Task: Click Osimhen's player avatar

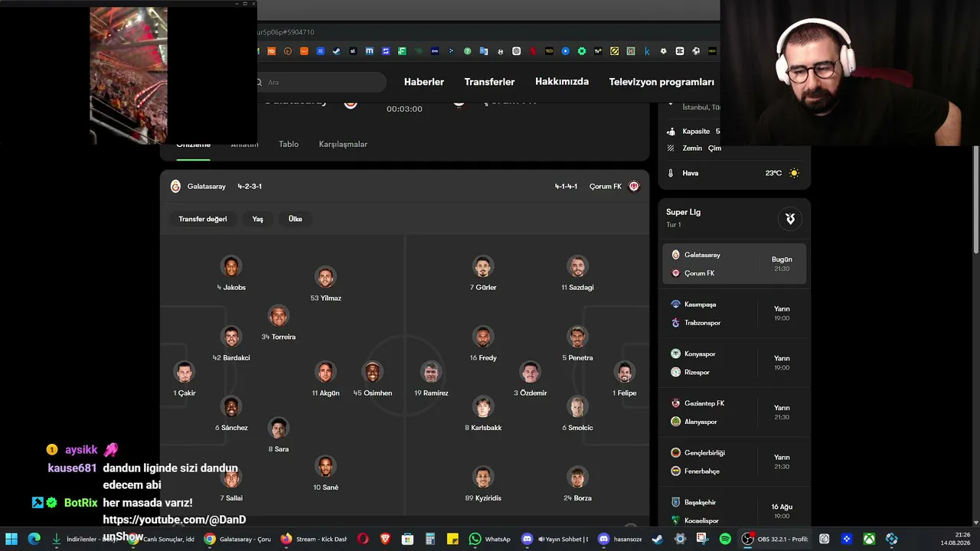Action: click(373, 372)
